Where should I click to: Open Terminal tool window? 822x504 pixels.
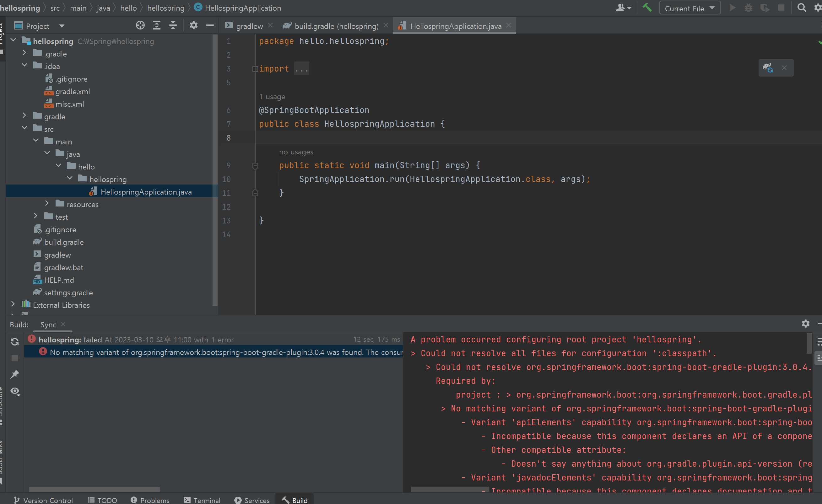[202, 500]
